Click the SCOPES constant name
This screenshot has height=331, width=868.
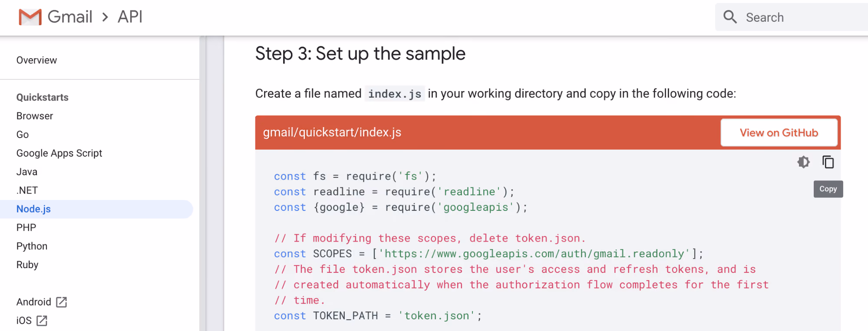[x=333, y=254]
